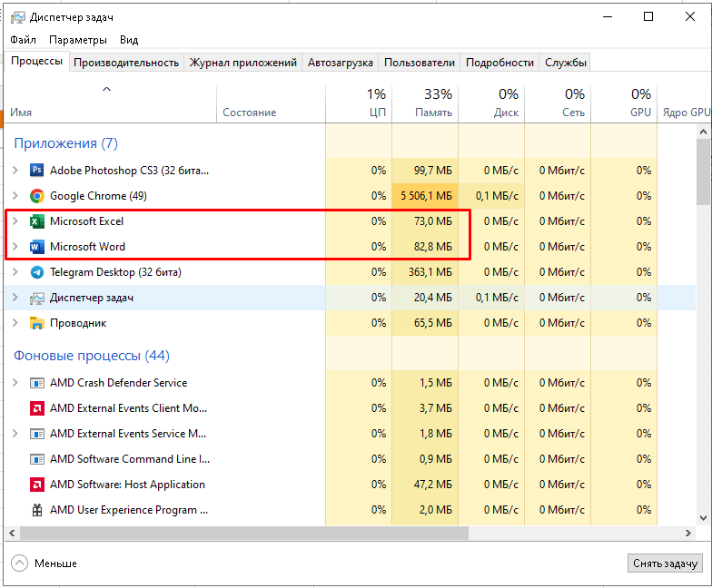Screen dimensions: 712x588
Task: Expand the Проводник process group
Action: click(15, 323)
